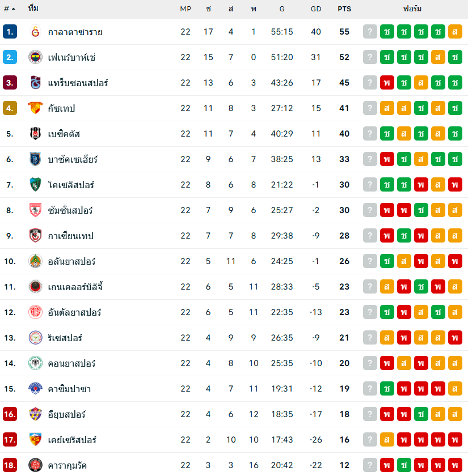
Task: Sort standings by the PTS column header
Action: pos(344,8)
